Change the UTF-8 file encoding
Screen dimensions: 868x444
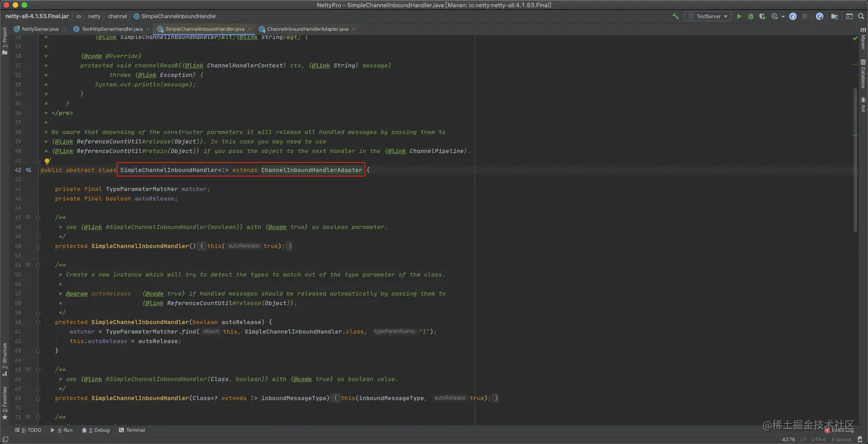819,439
